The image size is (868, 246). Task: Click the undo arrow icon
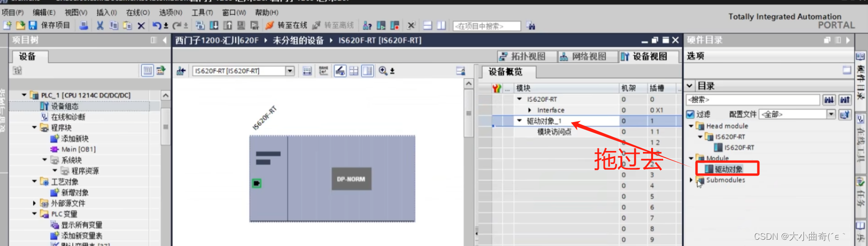pyautogui.click(x=157, y=25)
